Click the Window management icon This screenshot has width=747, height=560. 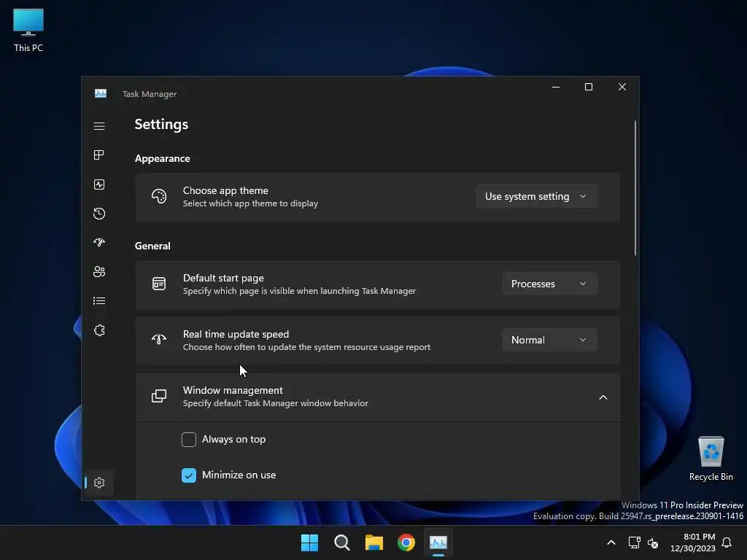pos(158,396)
